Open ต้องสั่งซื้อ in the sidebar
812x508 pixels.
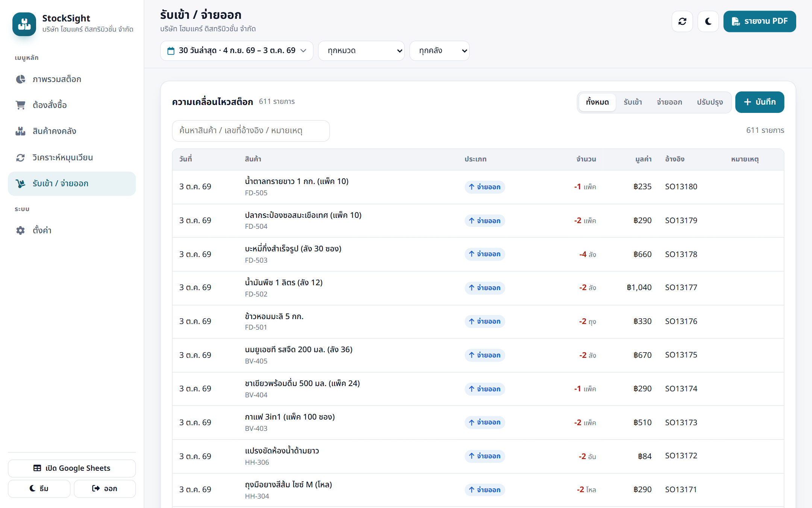[x=72, y=105]
